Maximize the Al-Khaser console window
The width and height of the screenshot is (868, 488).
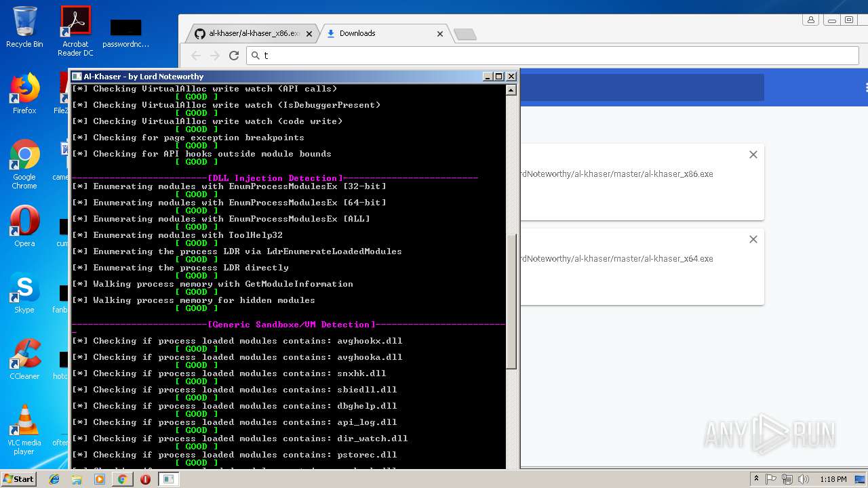pos(499,77)
